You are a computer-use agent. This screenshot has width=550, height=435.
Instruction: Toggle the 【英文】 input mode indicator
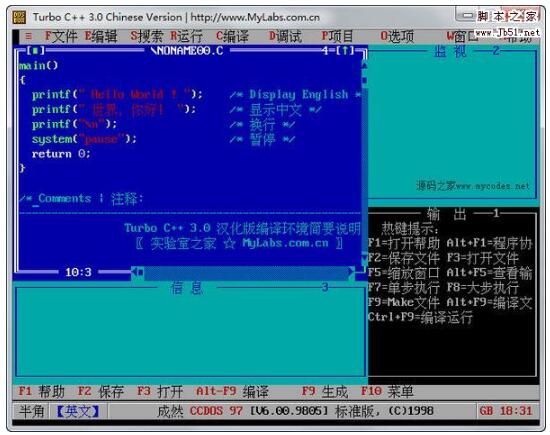point(78,411)
